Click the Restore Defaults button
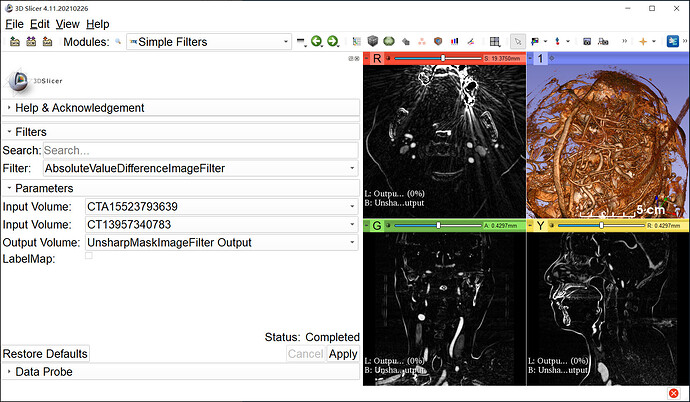Image resolution: width=690 pixels, height=402 pixels. (45, 354)
